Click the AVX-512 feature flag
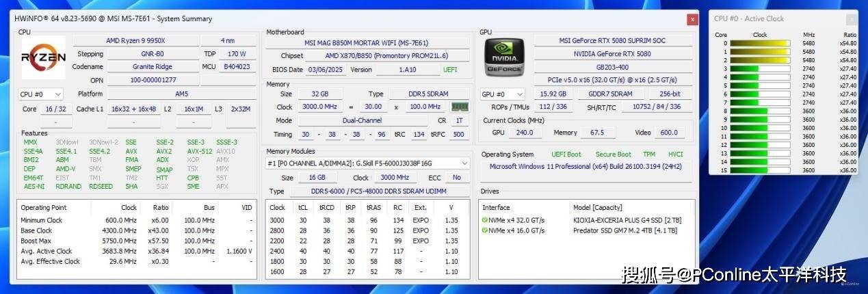The image size is (868, 294). pyautogui.click(x=200, y=151)
